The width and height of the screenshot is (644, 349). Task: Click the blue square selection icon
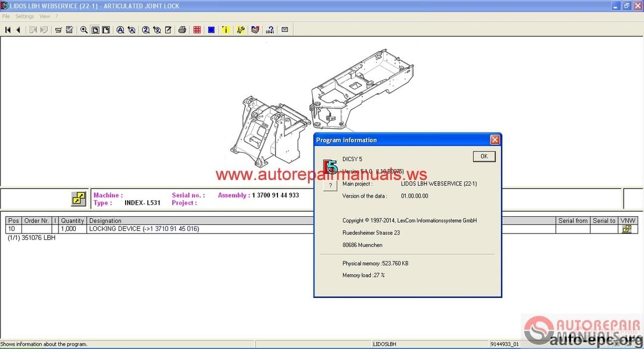(211, 30)
